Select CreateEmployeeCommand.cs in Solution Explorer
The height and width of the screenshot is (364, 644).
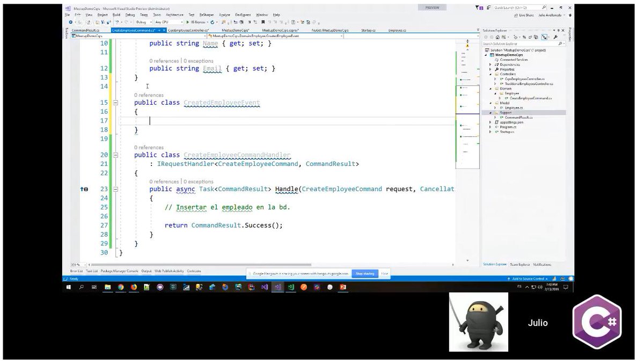[531, 98]
